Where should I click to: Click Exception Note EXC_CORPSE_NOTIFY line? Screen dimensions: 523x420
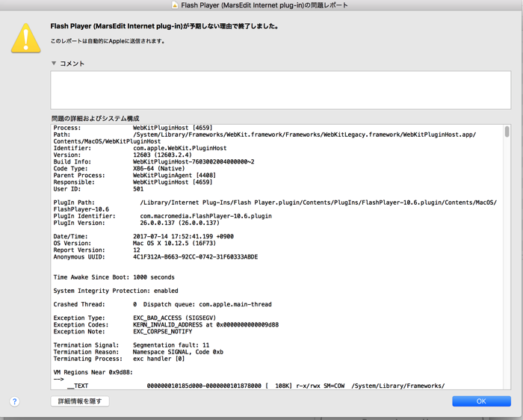123,332
